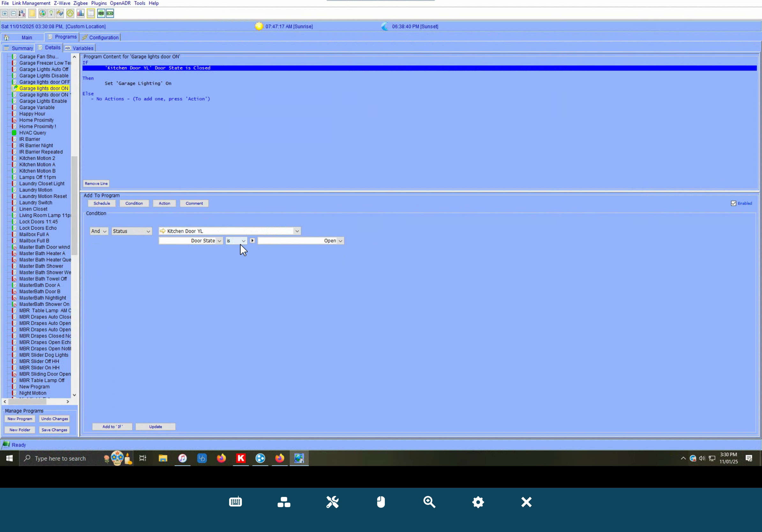Expand the Kitchen Door YL device dropdown
Screen dimensions: 762x532
pos(297,231)
